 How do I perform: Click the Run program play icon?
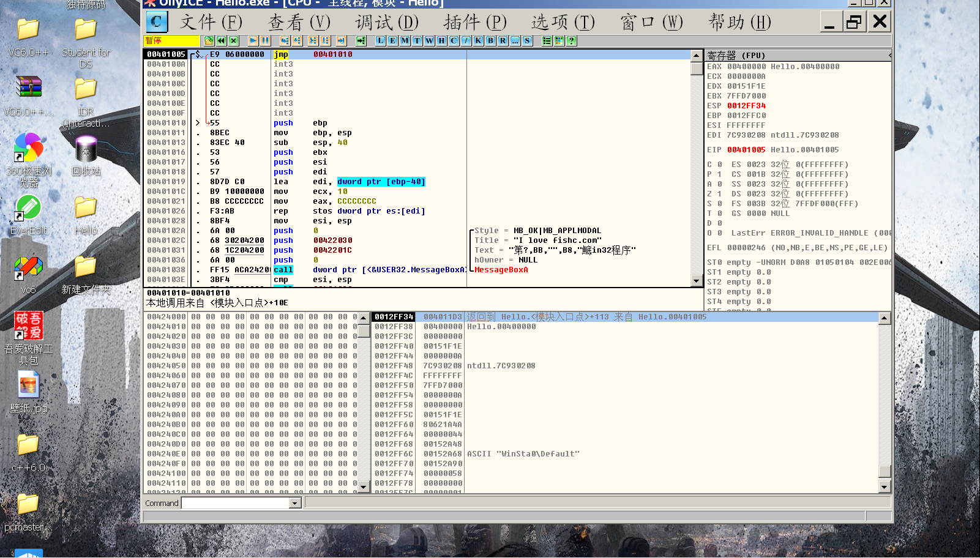(253, 41)
